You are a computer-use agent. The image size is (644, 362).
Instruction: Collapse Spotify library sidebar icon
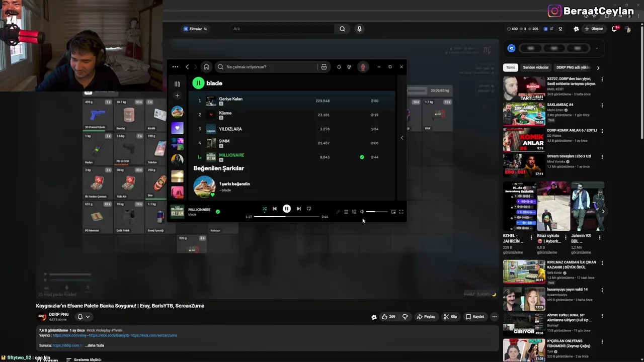(x=177, y=84)
